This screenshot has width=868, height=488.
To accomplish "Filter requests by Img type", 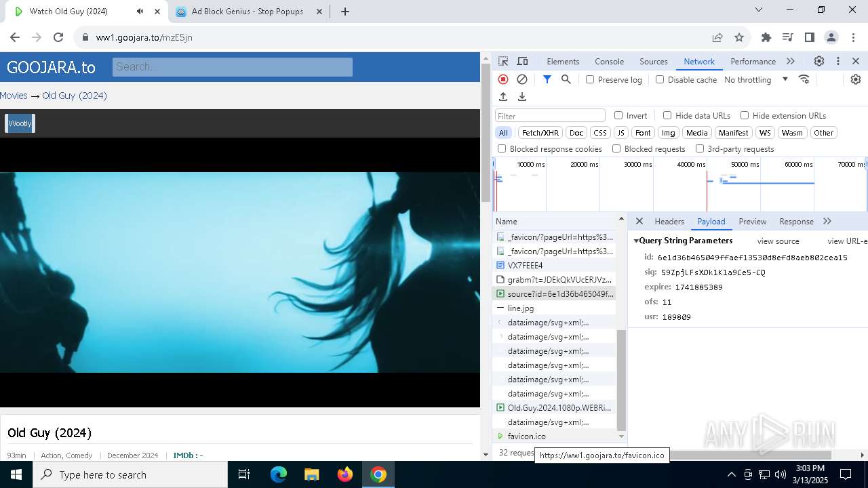I will click(x=669, y=133).
